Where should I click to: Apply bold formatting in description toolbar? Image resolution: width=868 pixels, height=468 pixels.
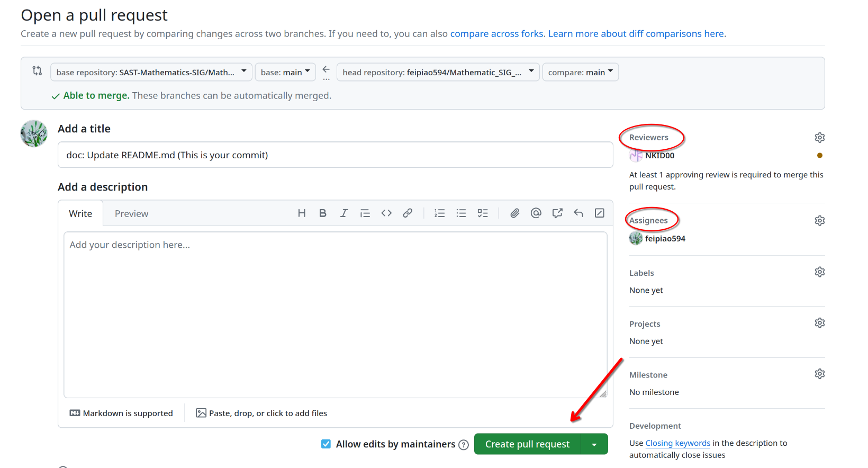323,213
